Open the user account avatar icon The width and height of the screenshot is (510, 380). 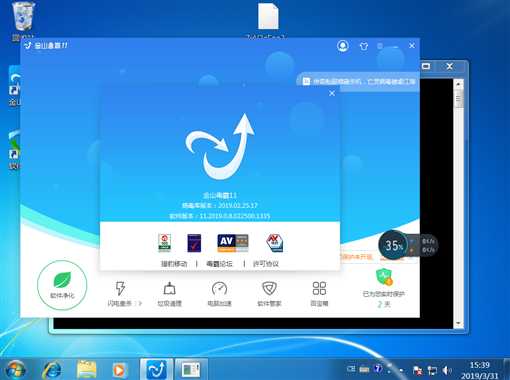tap(343, 46)
